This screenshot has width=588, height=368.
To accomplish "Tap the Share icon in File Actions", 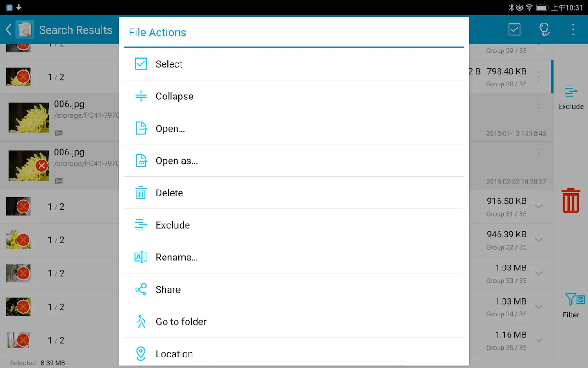I will coord(141,289).
